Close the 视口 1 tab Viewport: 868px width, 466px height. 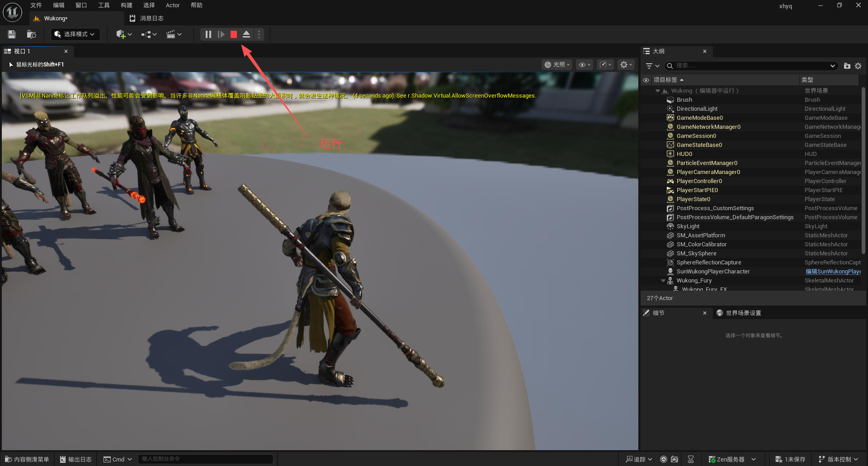click(66, 52)
